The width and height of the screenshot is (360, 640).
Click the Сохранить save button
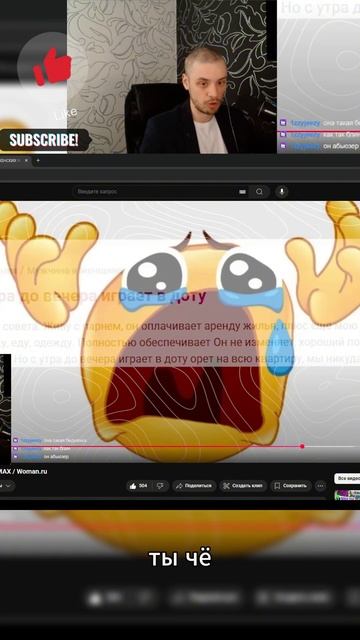[290, 486]
